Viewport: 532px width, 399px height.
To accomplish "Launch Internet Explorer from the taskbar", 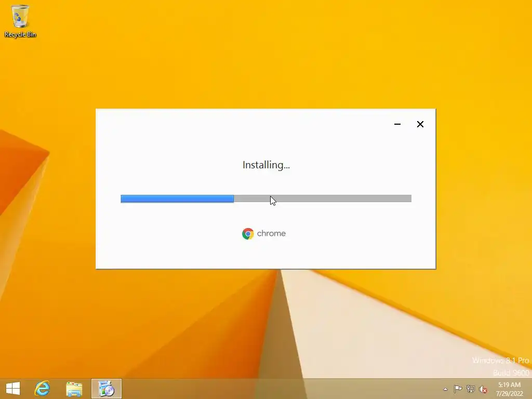I will pyautogui.click(x=43, y=389).
